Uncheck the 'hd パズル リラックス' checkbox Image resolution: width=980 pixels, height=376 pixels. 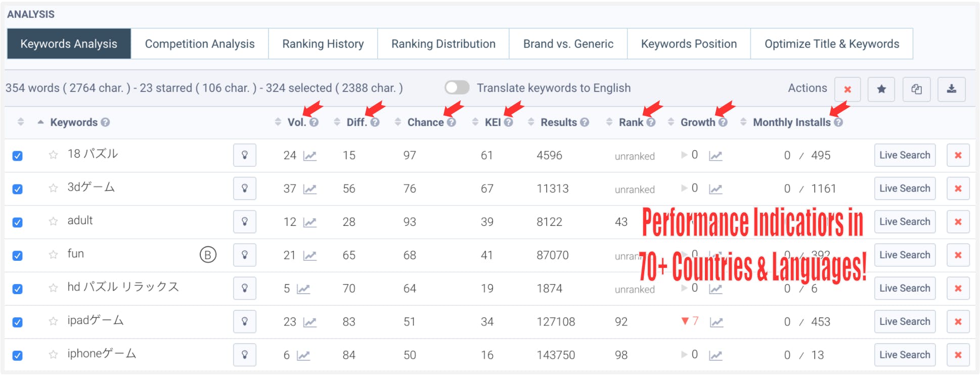pos(18,289)
